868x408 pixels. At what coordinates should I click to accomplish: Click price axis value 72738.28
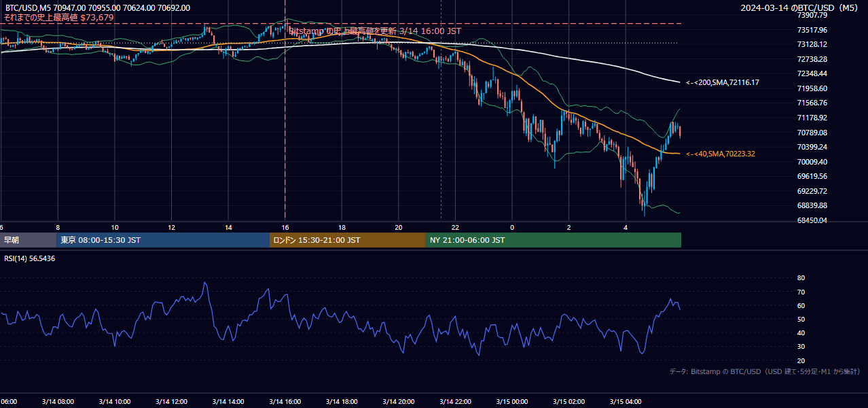click(x=812, y=59)
